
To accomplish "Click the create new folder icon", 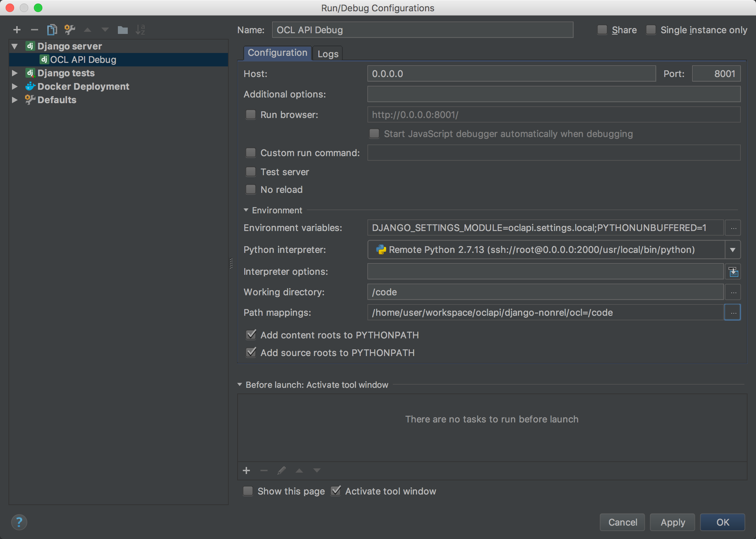I will pyautogui.click(x=122, y=30).
